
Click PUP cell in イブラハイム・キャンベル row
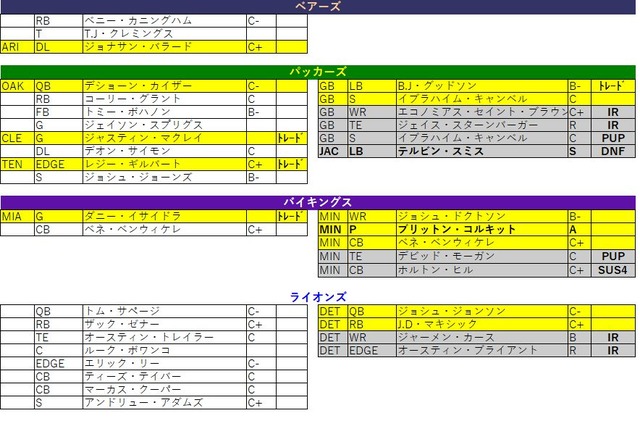[613, 138]
